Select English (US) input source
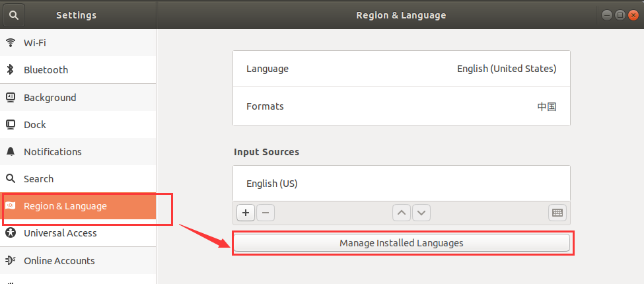Image resolution: width=644 pixels, height=284 pixels. (x=401, y=184)
